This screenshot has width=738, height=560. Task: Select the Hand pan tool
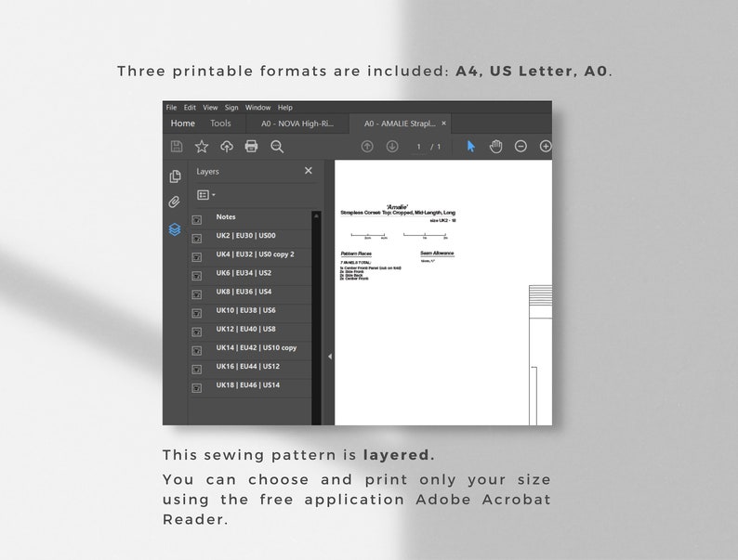tap(495, 146)
